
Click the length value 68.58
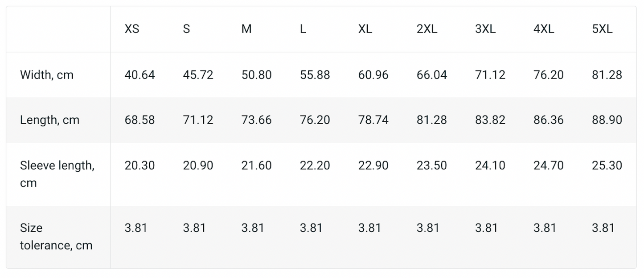tap(139, 120)
